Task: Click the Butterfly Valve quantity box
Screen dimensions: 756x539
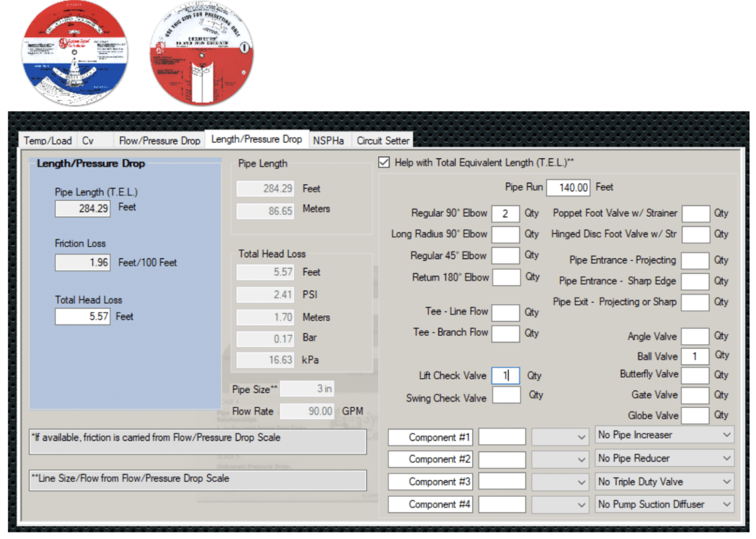Action: tap(695, 375)
